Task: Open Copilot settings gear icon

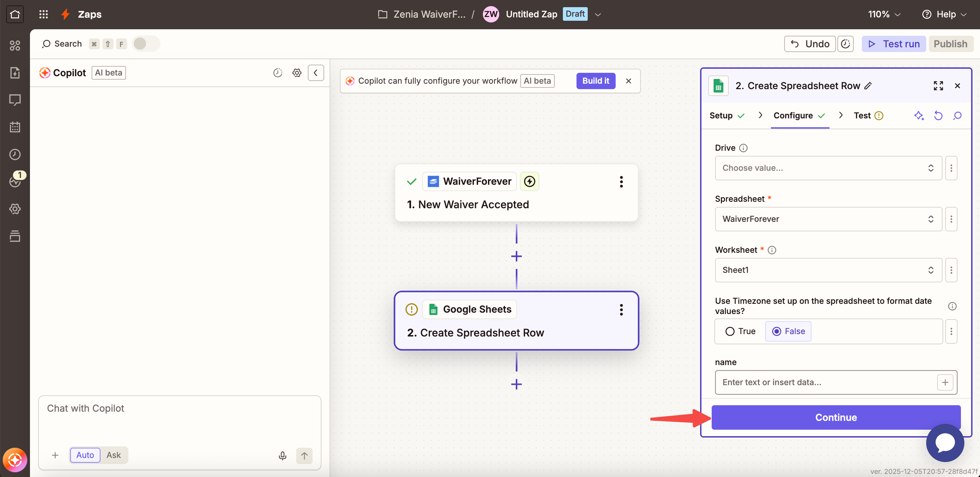Action: 297,72
